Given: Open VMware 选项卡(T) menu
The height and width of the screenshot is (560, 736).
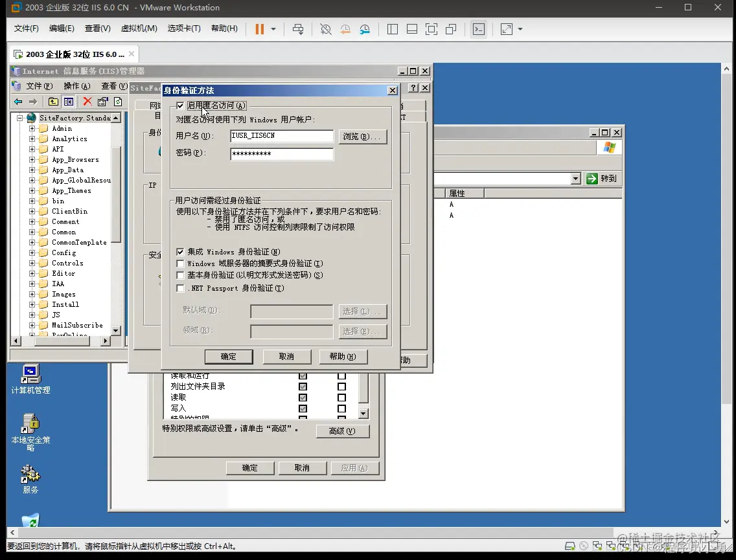Looking at the screenshot, I should point(184,28).
